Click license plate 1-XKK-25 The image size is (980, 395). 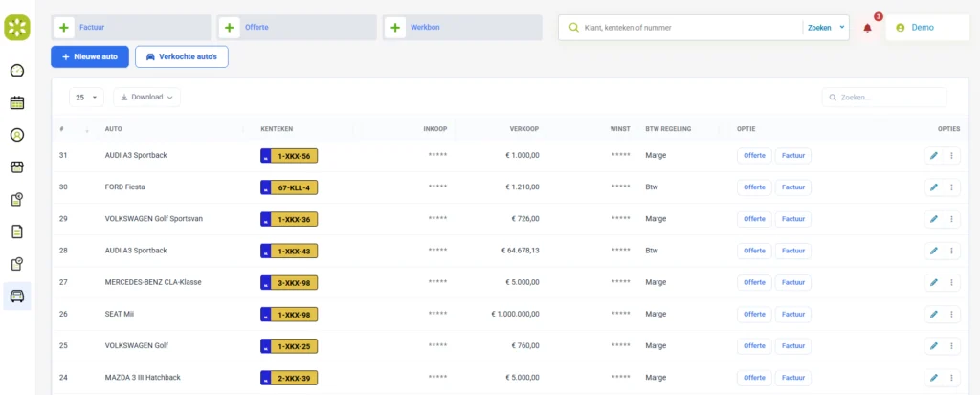[x=289, y=345]
